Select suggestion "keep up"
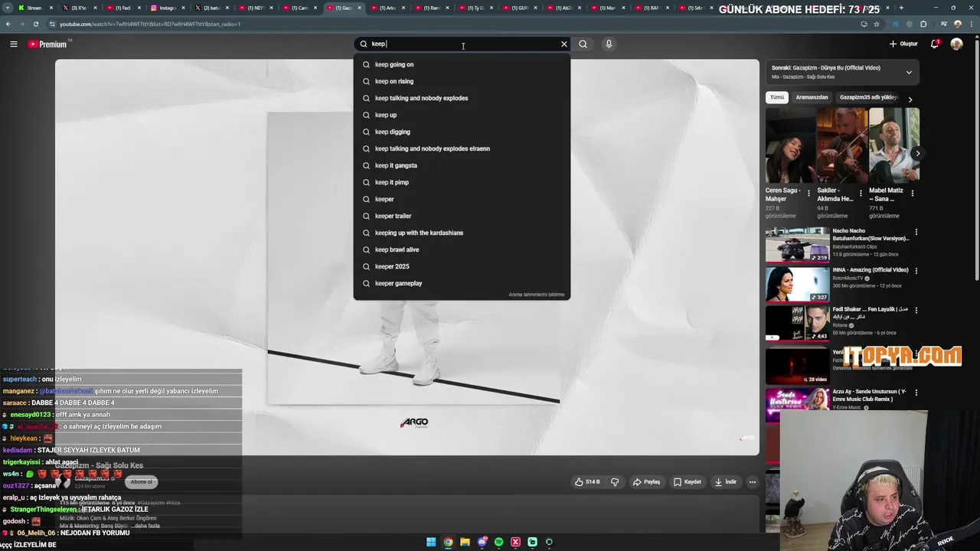980x551 pixels. coord(462,115)
